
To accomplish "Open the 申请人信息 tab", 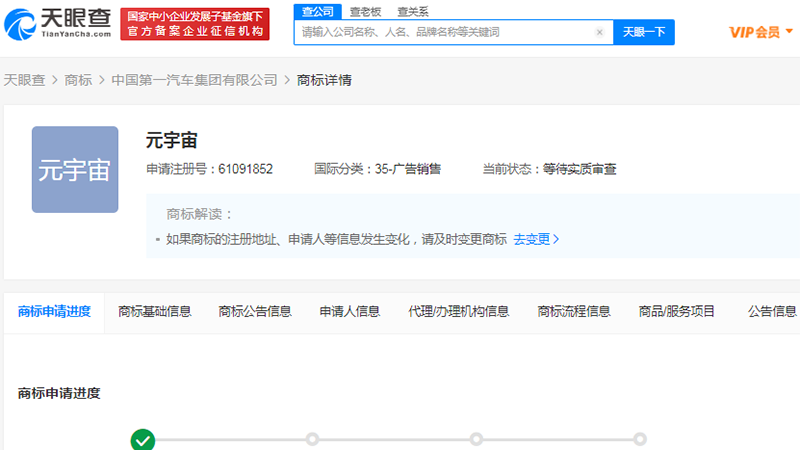I will pos(349,311).
